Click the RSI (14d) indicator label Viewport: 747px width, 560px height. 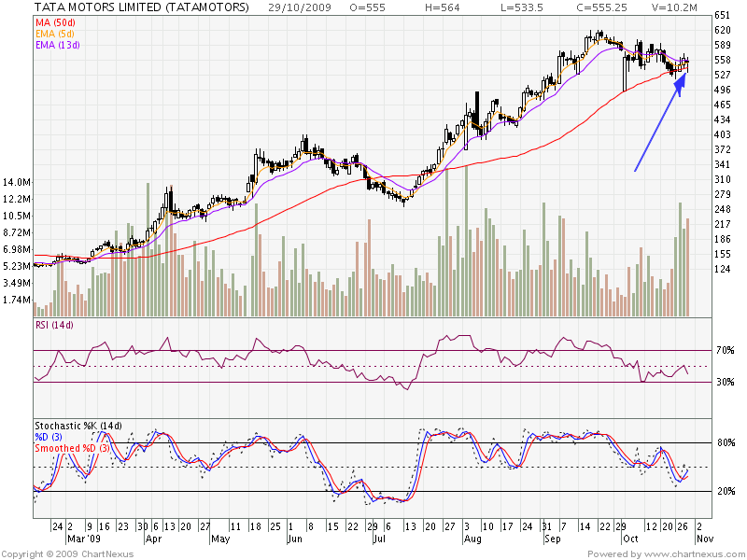click(55, 323)
